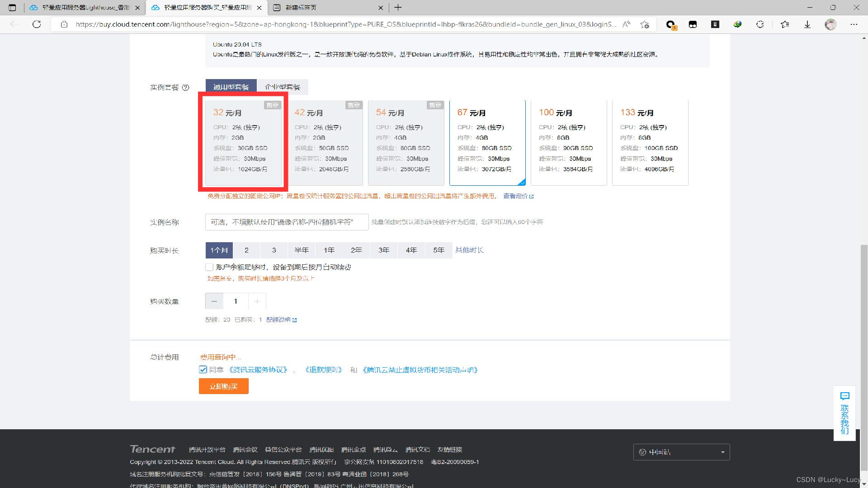Image resolution: width=868 pixels, height=488 pixels.
Task: Enable the auto-renew checkbox
Action: pyautogui.click(x=209, y=267)
